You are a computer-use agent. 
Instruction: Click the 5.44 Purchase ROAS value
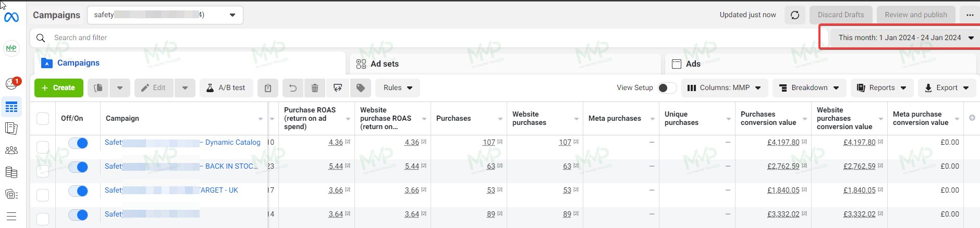336,166
